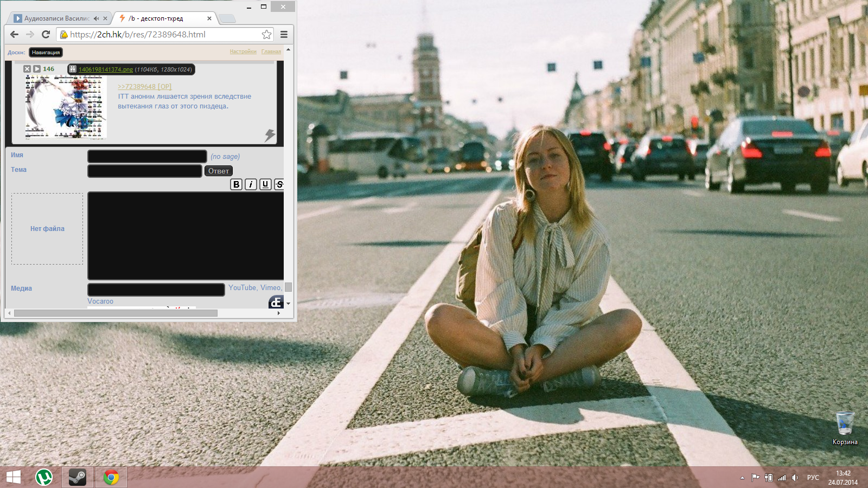The image size is (868, 488).
Task: Toggle underline formatting for post text
Action: point(265,184)
